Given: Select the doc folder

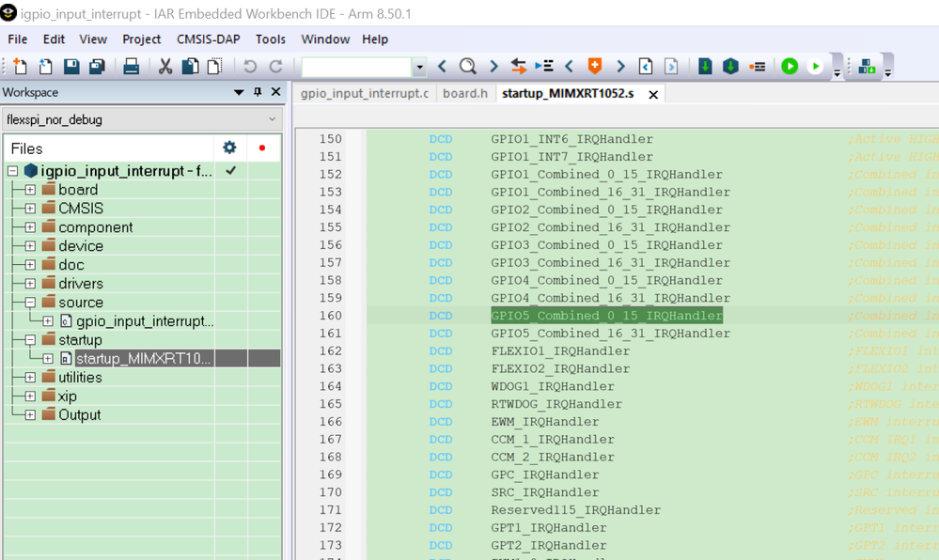Looking at the screenshot, I should coord(71,265).
